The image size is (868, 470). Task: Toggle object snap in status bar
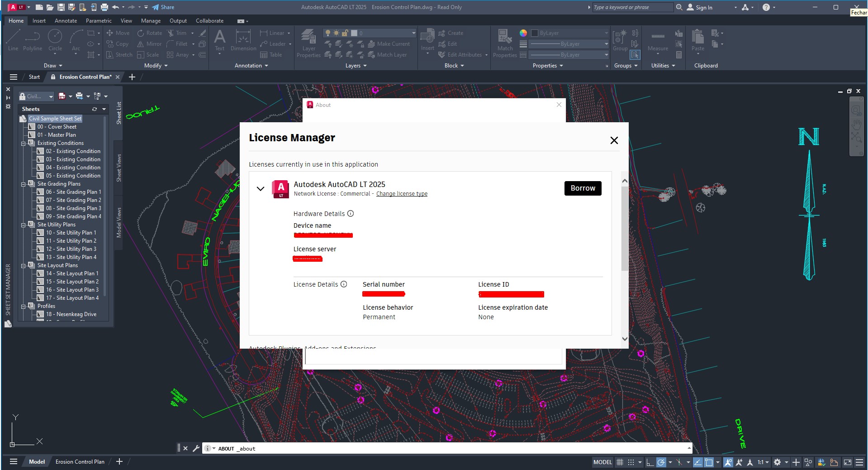709,462
